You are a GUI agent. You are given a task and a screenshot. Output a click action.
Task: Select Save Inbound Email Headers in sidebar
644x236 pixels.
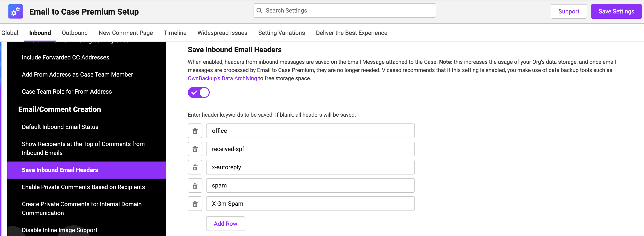click(86, 170)
